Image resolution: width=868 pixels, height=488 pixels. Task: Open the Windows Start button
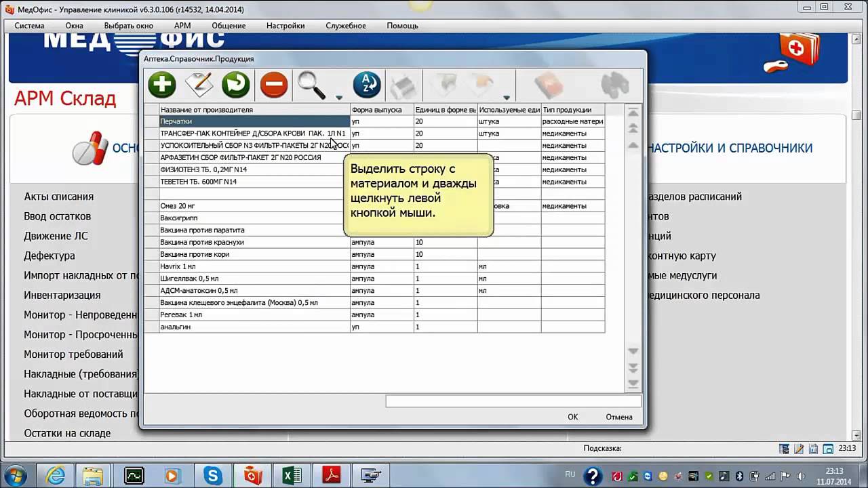coord(15,475)
